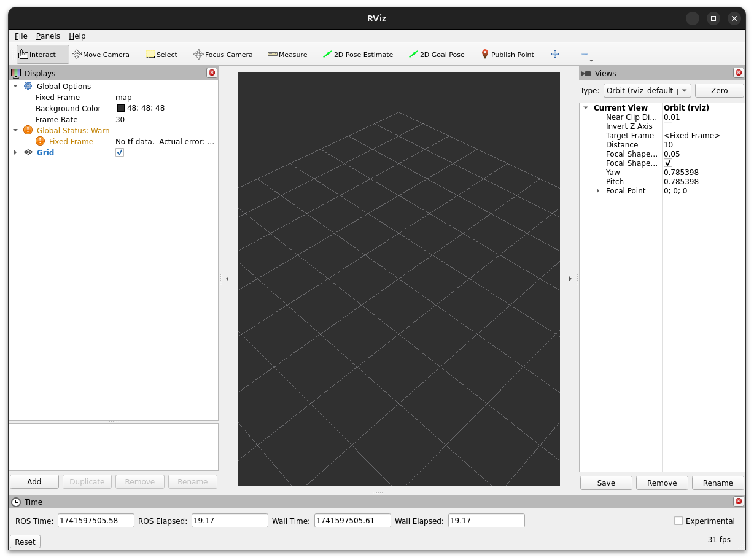Image resolution: width=754 pixels, height=560 pixels.
Task: Collapse the right dock with arrow
Action: click(x=570, y=279)
